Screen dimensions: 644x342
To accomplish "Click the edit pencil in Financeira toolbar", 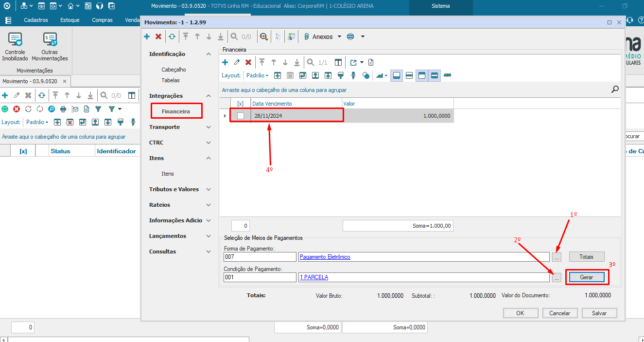I will 237,62.
